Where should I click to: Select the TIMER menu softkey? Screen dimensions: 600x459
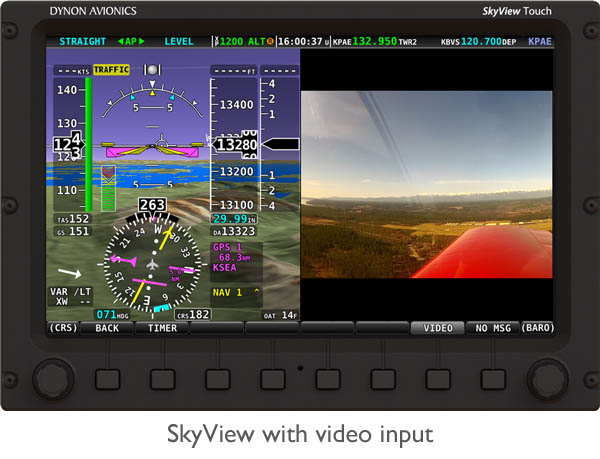[162, 327]
